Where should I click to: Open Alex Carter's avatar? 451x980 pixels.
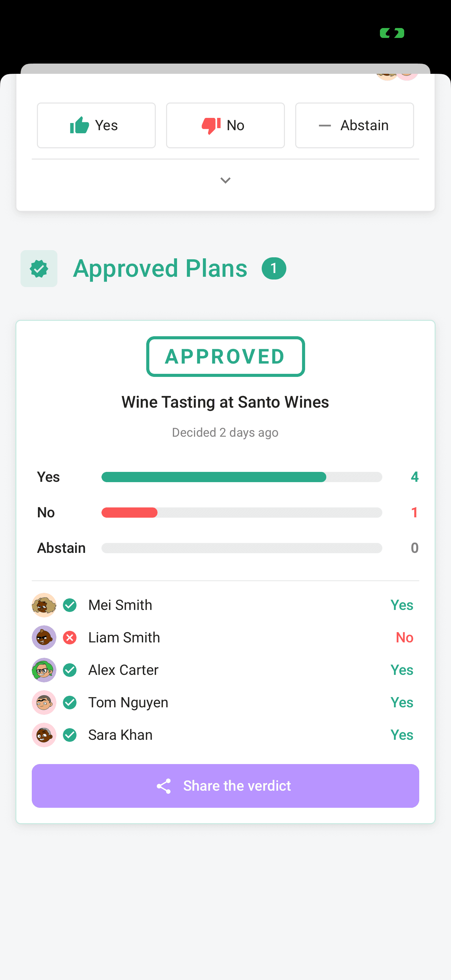click(44, 670)
